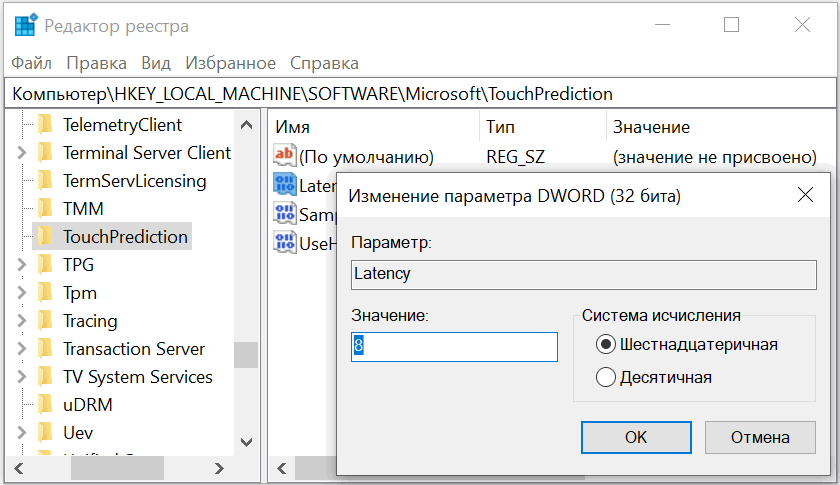
Task: Close the DWORD edit dialog
Action: (x=805, y=195)
